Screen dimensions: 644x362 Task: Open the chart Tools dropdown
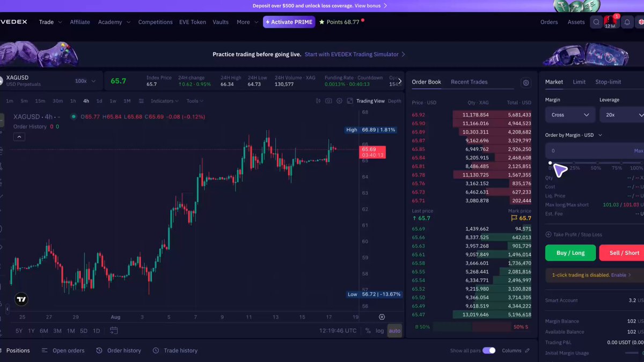(195, 101)
